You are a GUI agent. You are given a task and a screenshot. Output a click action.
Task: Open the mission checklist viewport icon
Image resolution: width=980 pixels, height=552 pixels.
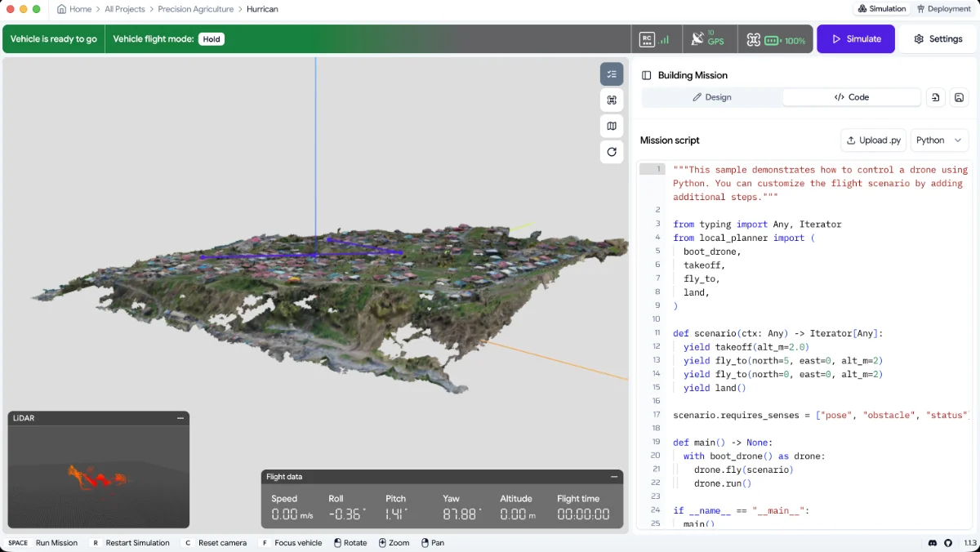tap(612, 74)
